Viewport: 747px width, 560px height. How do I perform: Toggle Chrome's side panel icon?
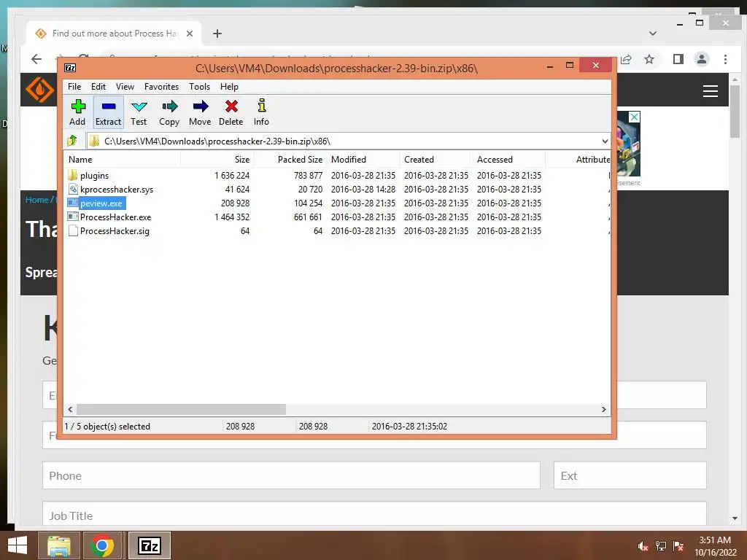[x=678, y=59]
